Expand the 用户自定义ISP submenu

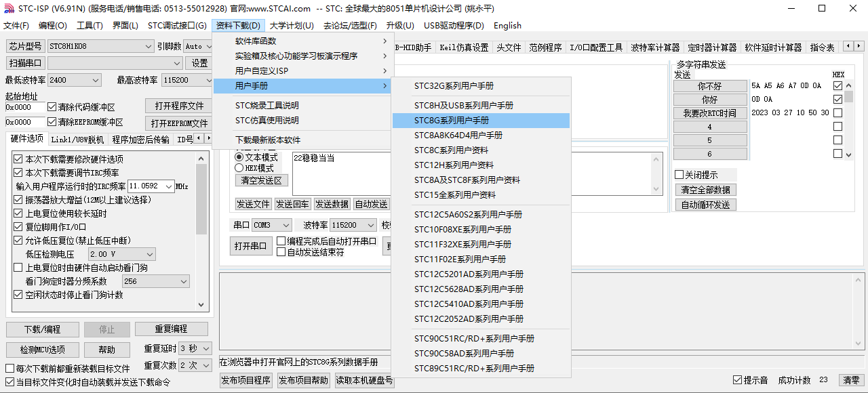point(302,71)
